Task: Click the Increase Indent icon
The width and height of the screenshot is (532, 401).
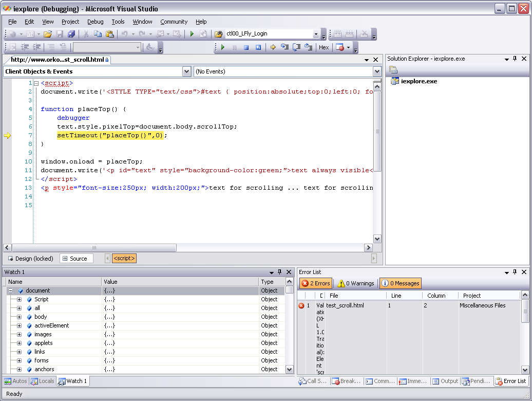Action: 36,47
